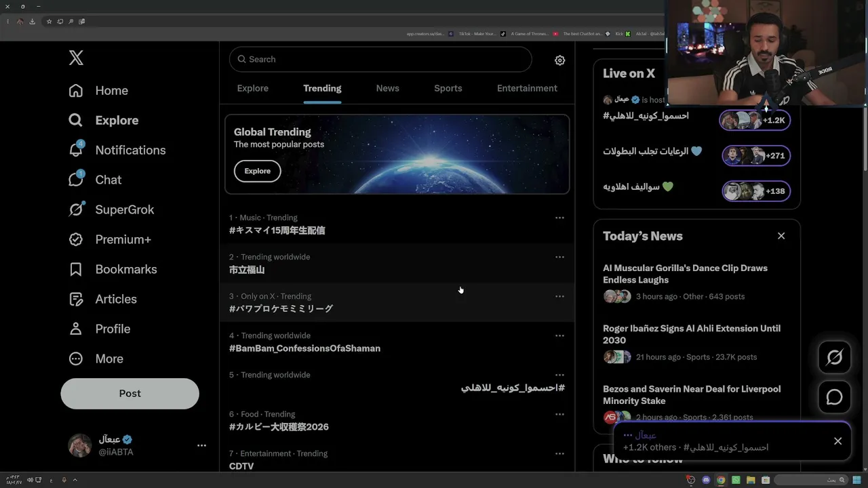
Task: Switch to the Entertainment tab
Action: tap(527, 88)
